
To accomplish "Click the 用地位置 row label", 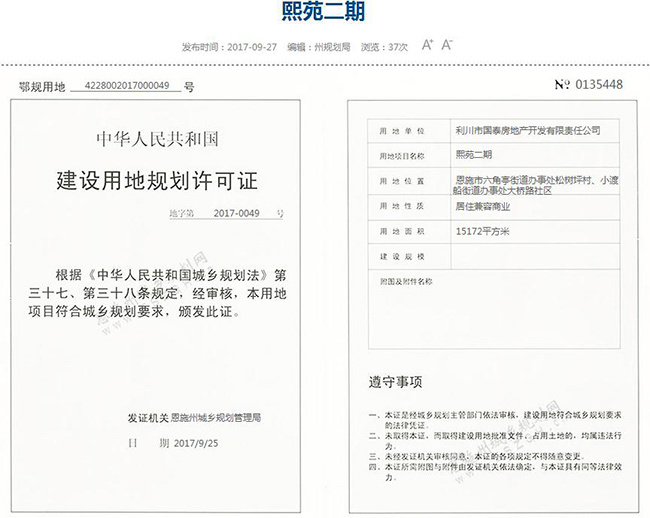I will click(402, 181).
